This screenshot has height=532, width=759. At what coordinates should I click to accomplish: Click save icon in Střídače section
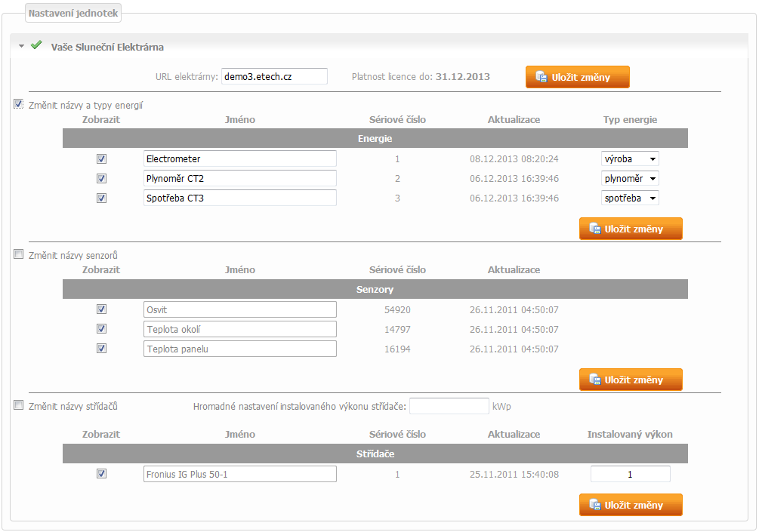(x=594, y=505)
